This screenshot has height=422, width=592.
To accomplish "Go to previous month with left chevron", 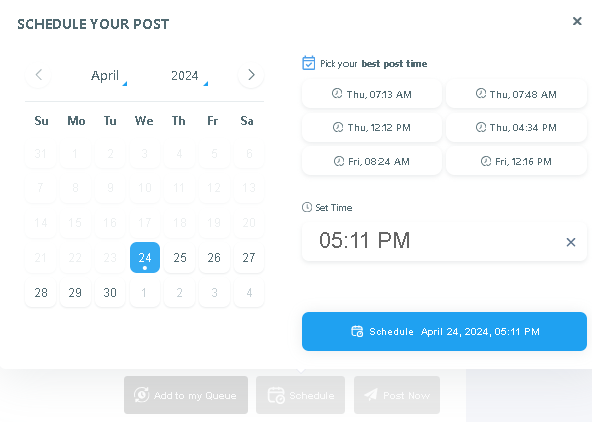I will click(39, 75).
